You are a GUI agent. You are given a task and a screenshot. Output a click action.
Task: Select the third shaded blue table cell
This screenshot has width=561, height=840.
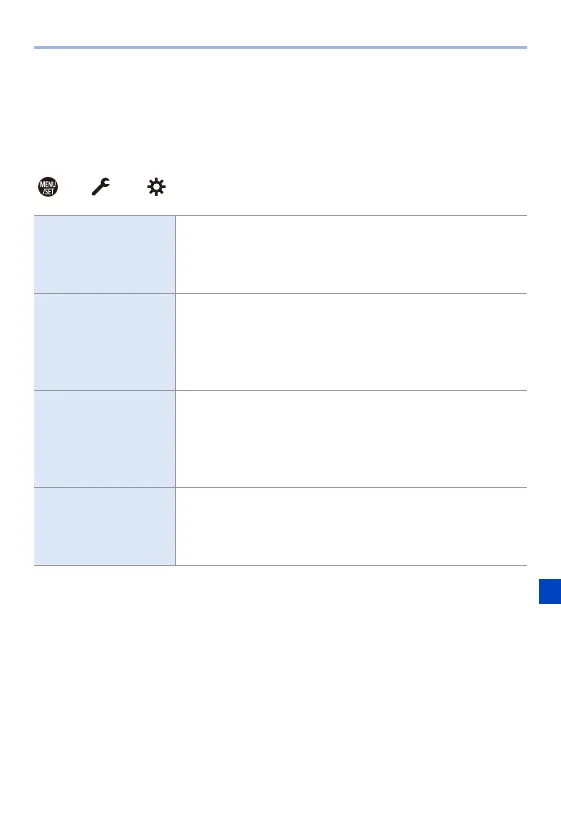pyautogui.click(x=104, y=439)
